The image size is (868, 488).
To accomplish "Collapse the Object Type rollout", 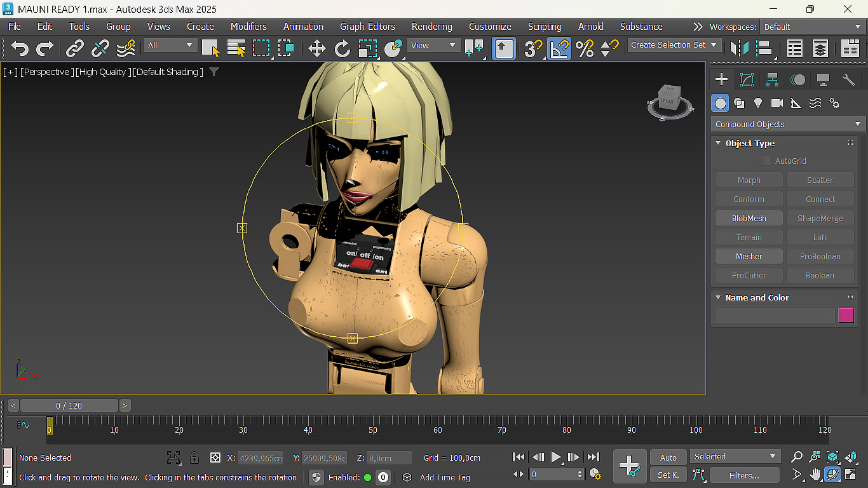I will point(750,143).
